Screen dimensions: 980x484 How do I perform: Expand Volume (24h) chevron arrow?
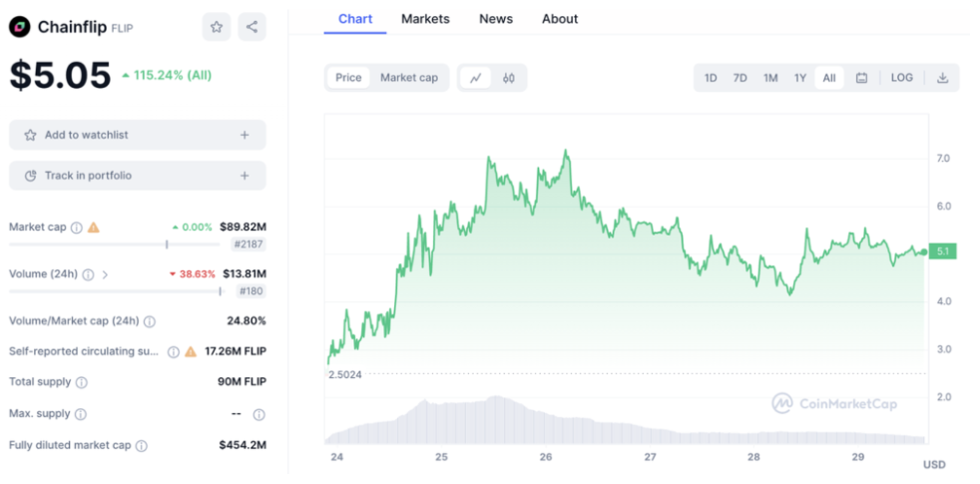click(x=106, y=274)
